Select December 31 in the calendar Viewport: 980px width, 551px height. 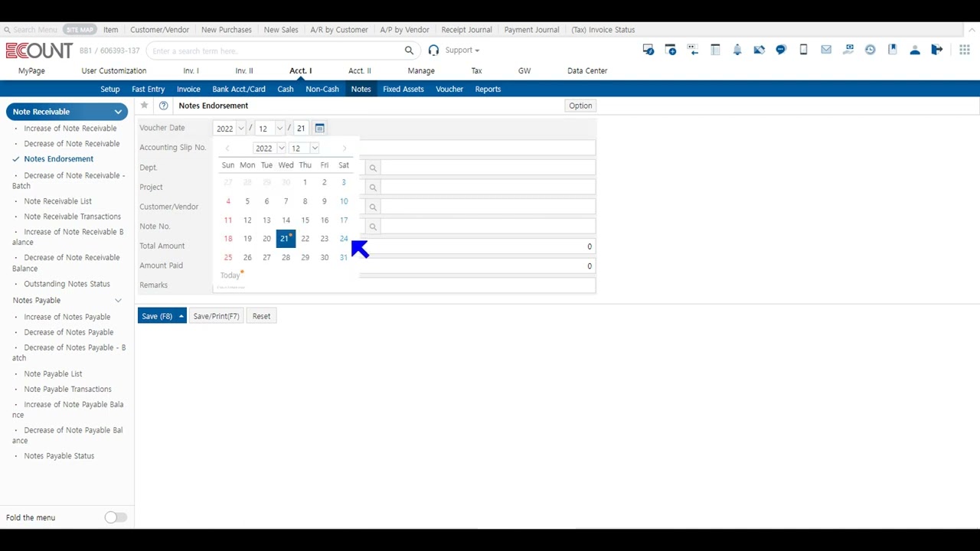click(344, 258)
